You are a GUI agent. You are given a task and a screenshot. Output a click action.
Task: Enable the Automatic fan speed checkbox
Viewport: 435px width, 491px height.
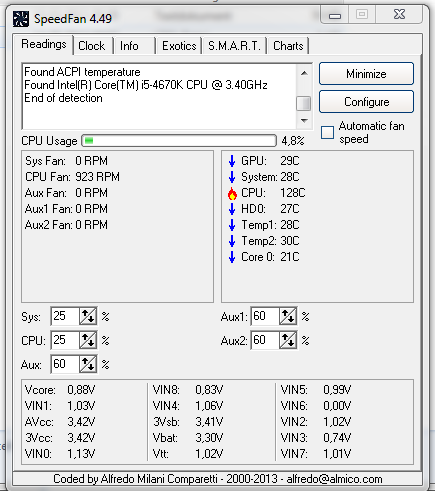pos(327,132)
